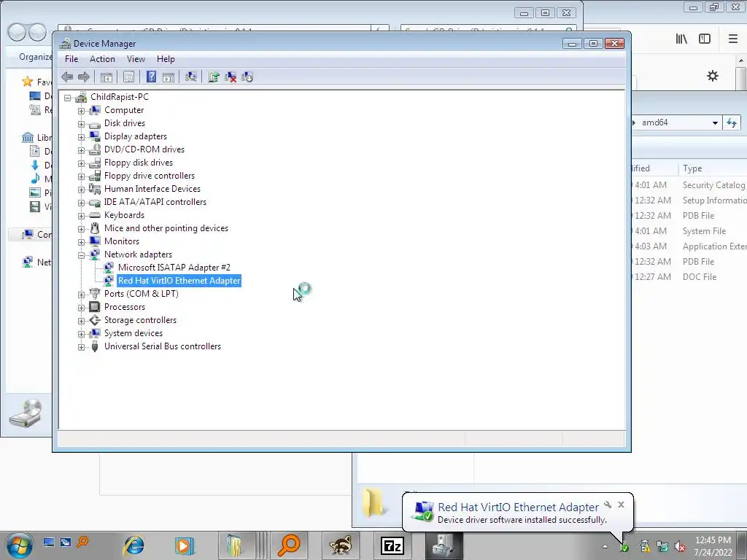Click the Device Manager taskbar button

point(444,545)
